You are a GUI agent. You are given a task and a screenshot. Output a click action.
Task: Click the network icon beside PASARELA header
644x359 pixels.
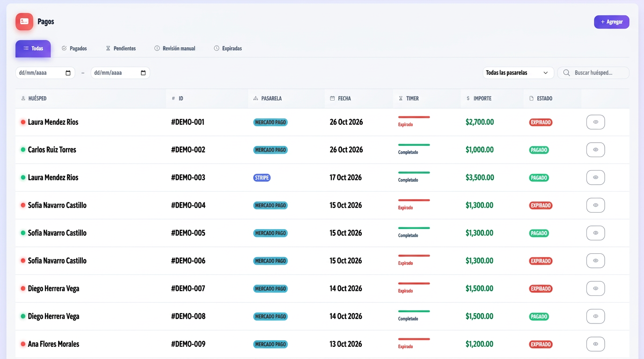(x=256, y=99)
